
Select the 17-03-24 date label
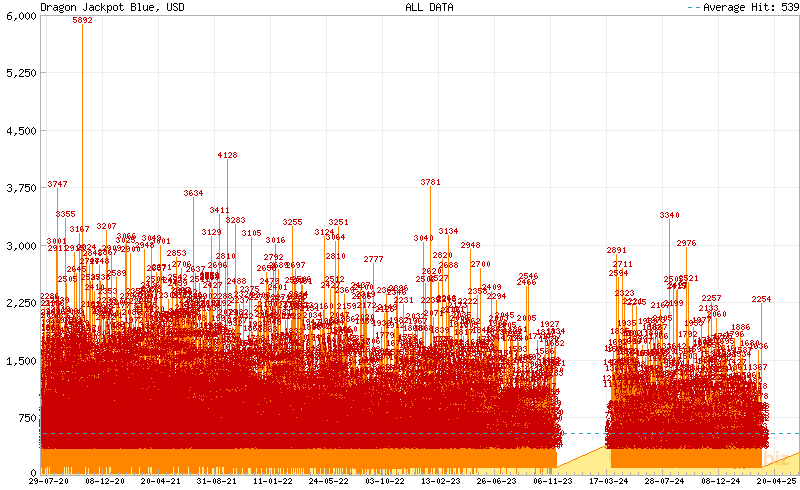(608, 480)
